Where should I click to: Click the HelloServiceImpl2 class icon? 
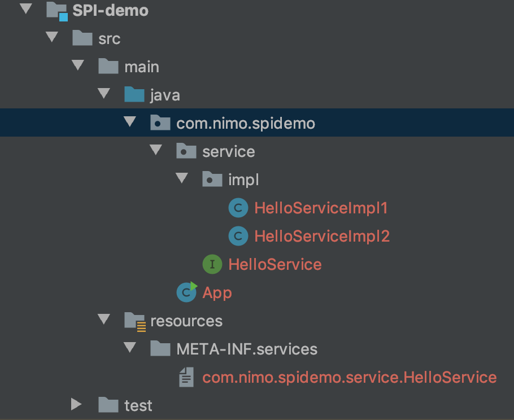pos(238,236)
